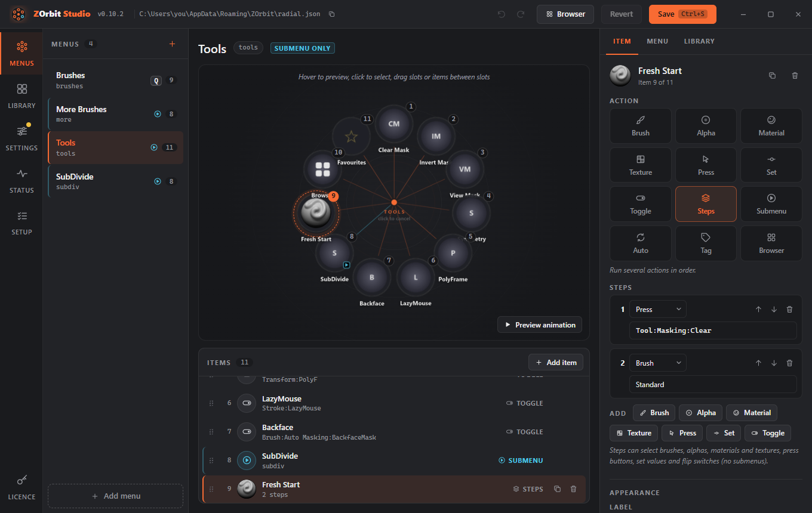Duplicate Fresh Start row in items list

click(557, 489)
